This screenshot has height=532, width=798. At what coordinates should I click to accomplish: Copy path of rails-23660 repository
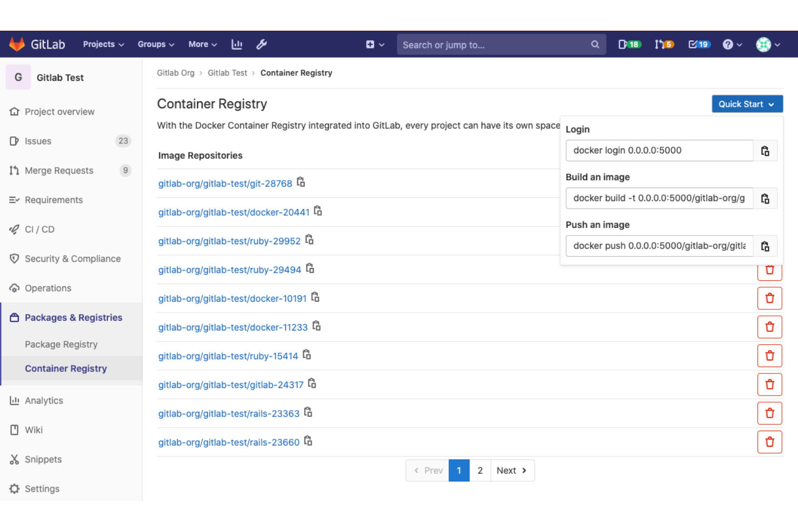(x=308, y=441)
